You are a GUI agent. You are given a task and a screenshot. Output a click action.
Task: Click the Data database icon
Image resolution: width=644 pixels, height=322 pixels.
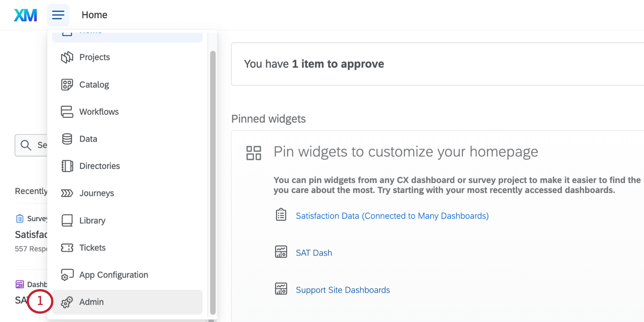point(67,139)
